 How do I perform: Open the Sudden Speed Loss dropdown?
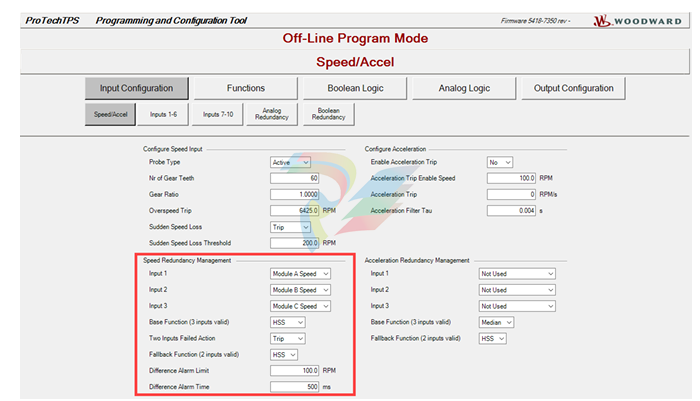pos(291,227)
